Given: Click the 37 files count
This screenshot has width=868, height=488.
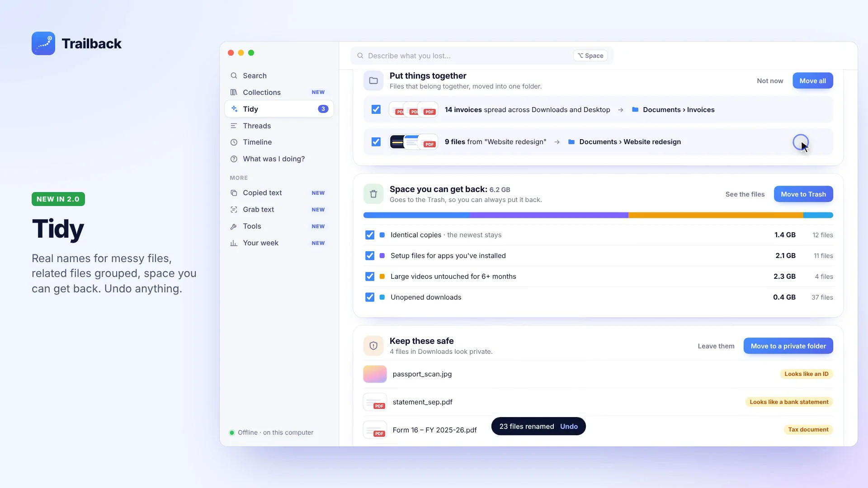Looking at the screenshot, I should [822, 297].
